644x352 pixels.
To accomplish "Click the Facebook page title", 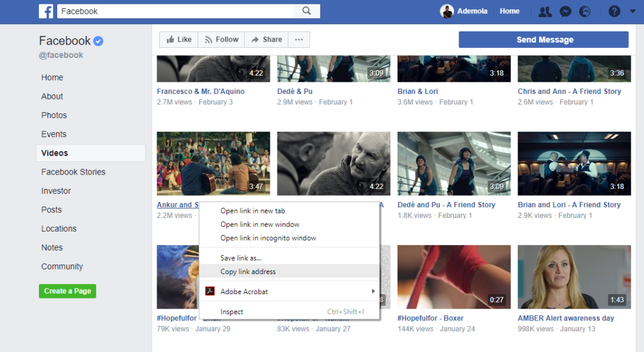I will click(65, 41).
